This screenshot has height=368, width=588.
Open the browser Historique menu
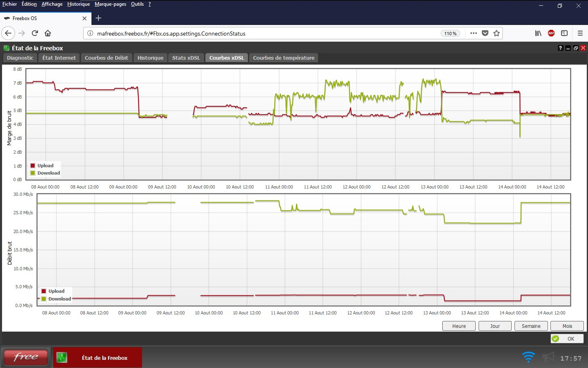pyautogui.click(x=78, y=4)
